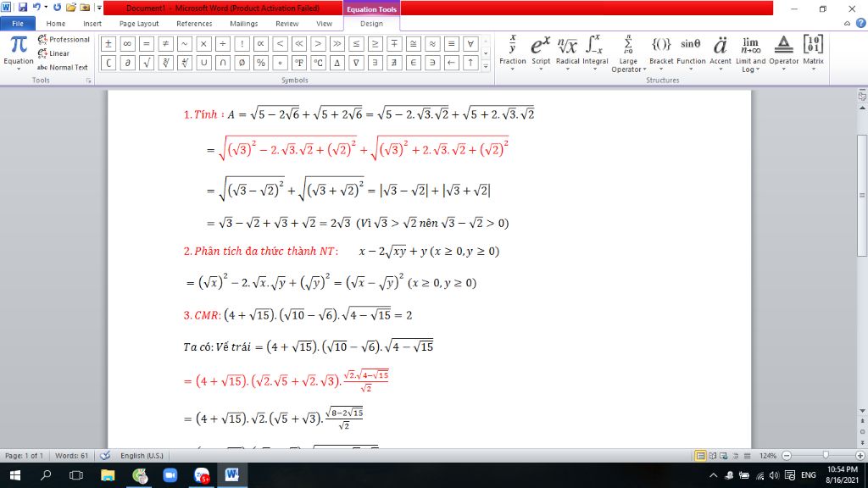Insert the degrees Celsius symbol
This screenshot has height=488, width=868.
coord(318,63)
